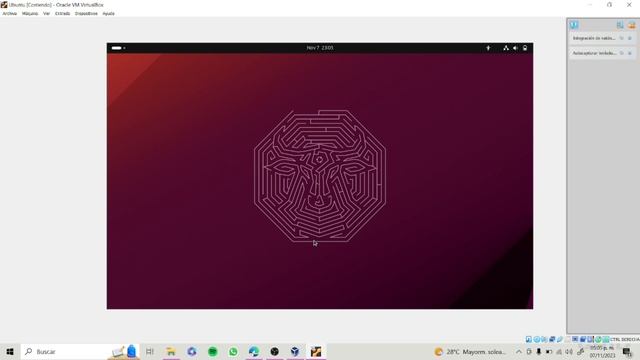
Task: Disable the "Integración de ratón" message
Action: click(x=622, y=38)
